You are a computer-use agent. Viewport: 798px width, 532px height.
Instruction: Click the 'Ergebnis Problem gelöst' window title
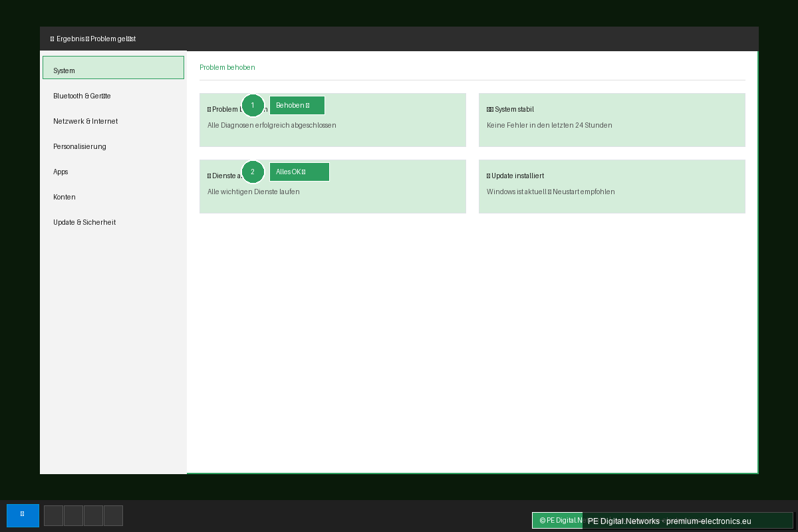[x=93, y=39]
